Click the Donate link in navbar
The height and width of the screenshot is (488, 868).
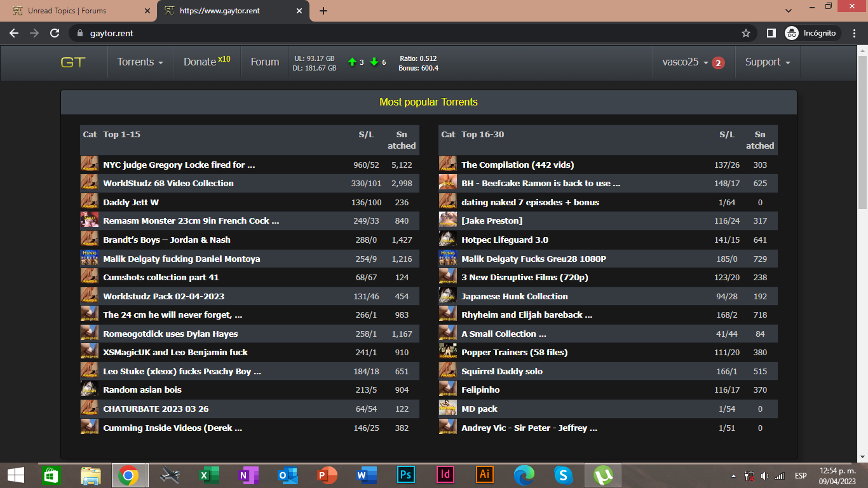(x=200, y=62)
